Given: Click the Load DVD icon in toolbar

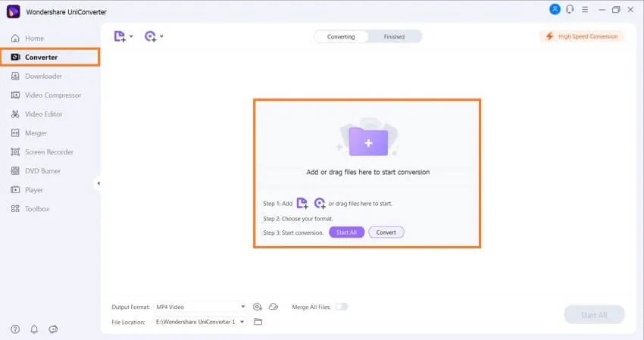Looking at the screenshot, I should tap(150, 36).
